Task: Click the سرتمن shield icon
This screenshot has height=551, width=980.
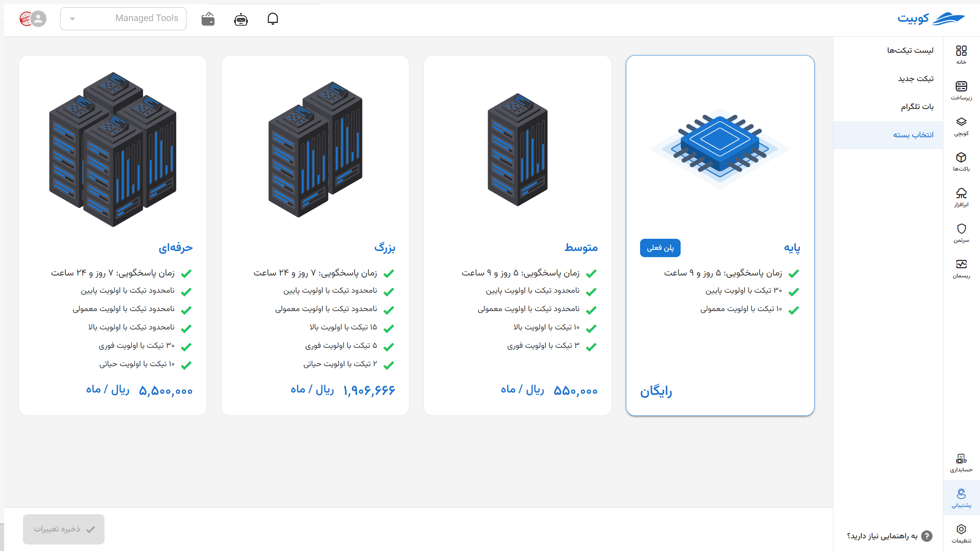Action: 961,233
